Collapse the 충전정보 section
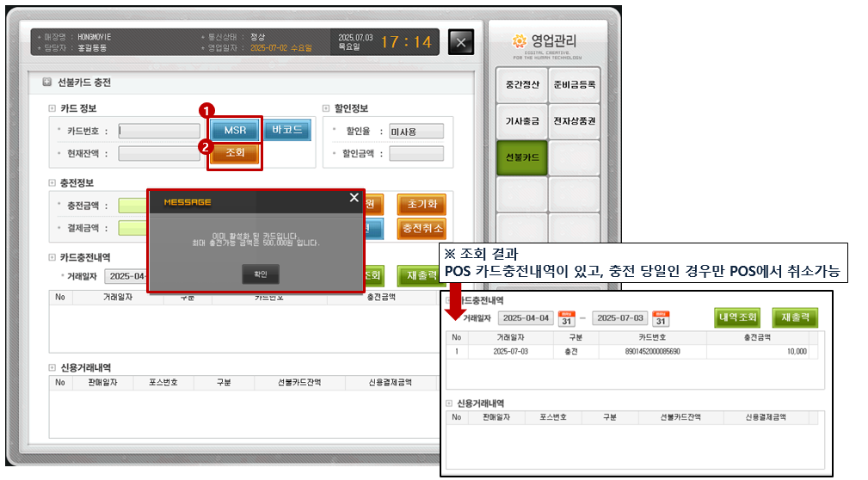The height and width of the screenshot is (480, 868). pos(52,183)
